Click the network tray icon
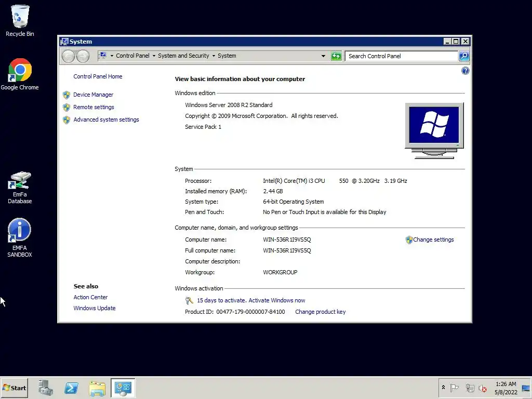The width and height of the screenshot is (532, 399). (x=470, y=388)
